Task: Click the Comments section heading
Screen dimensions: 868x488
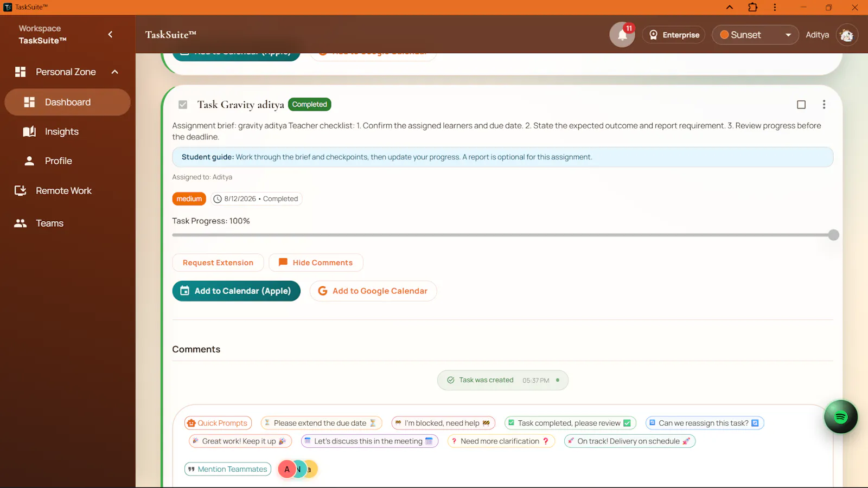Action: click(196, 350)
